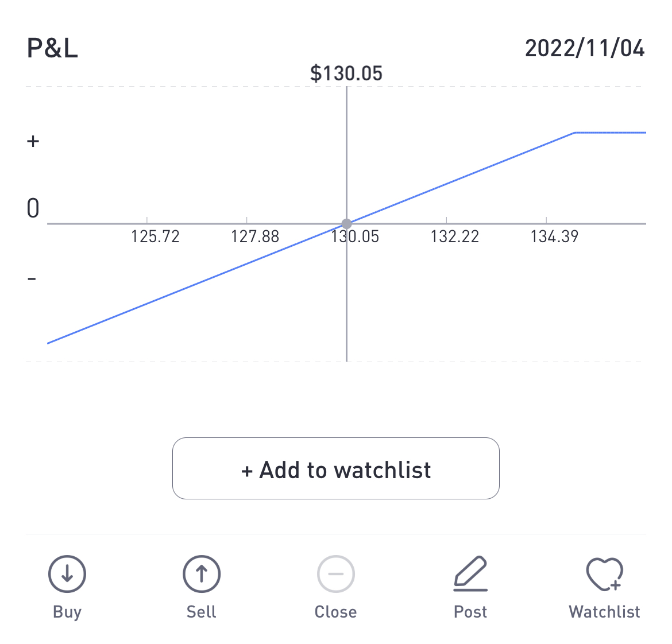Click the 132.22 price axis label
The height and width of the screenshot is (644, 672).
[455, 236]
